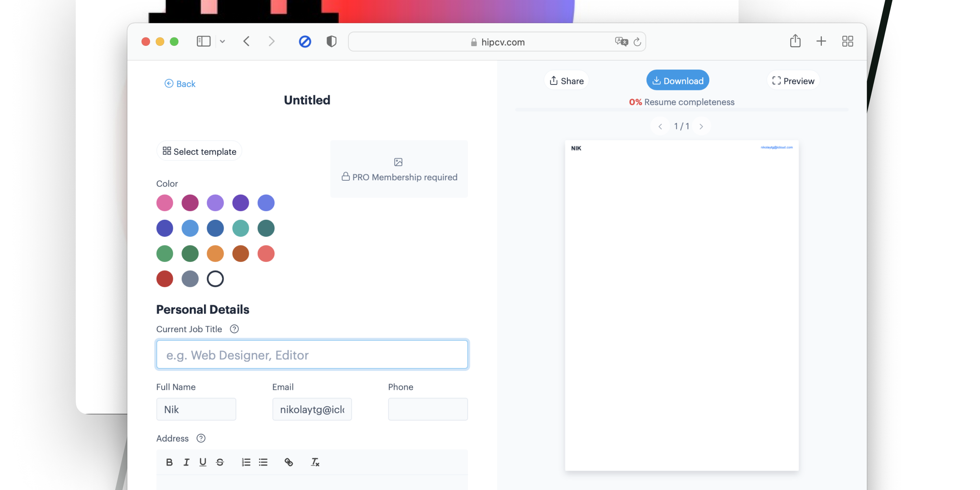Click the Back navigation link
Screen dimensions: 980x490
[180, 83]
